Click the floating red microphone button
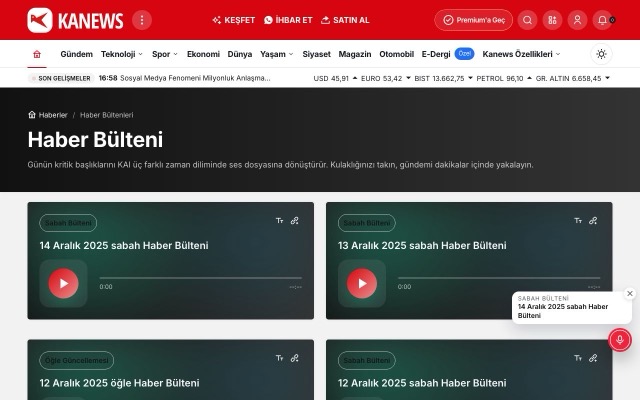This screenshot has width=640, height=400. 620,340
